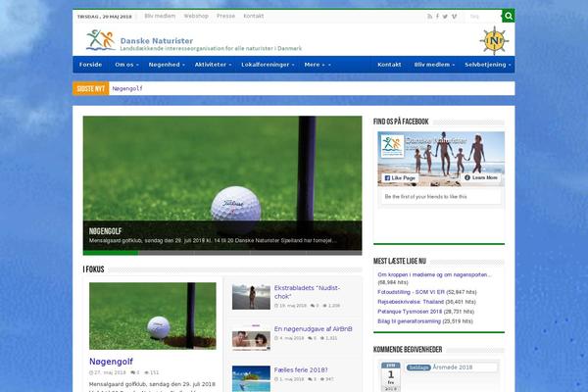588x392 pixels.
Task: Select the first slider progress segment
Action: tap(111, 253)
